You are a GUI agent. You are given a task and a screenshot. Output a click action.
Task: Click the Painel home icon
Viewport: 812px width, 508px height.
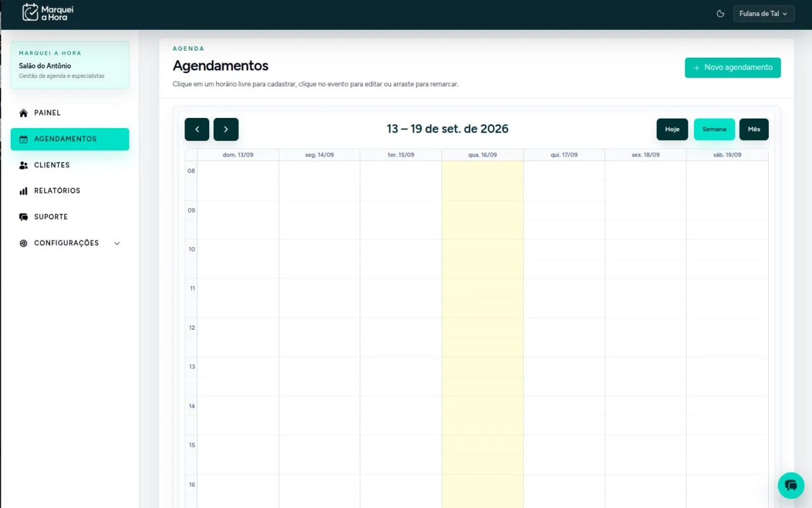(x=23, y=113)
